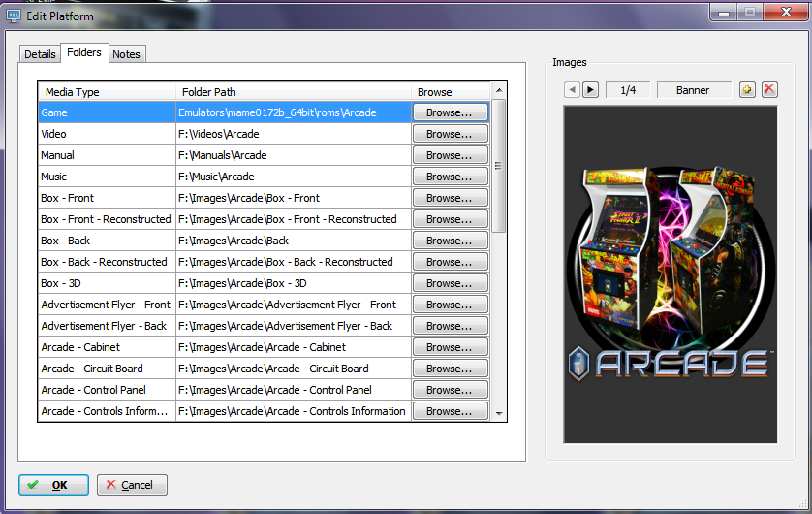Browse for the Video folder

(450, 134)
